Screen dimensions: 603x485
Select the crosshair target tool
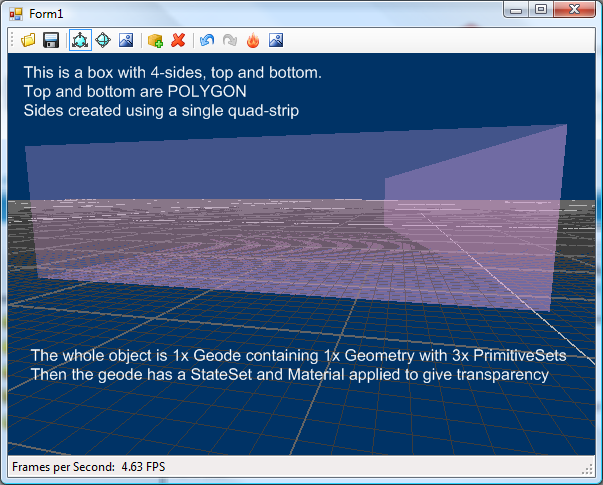(x=103, y=40)
